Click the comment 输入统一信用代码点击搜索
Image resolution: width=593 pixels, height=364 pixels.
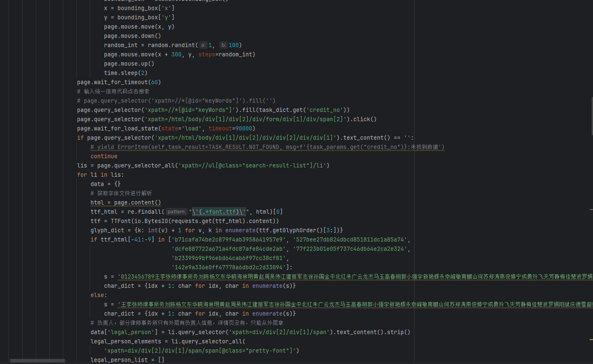tap(113, 91)
